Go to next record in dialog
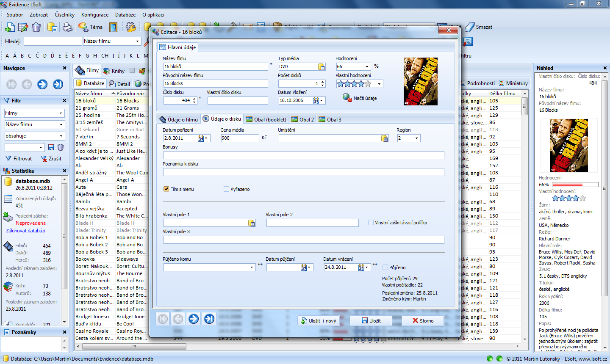This screenshot has height=364, width=610. (194, 319)
